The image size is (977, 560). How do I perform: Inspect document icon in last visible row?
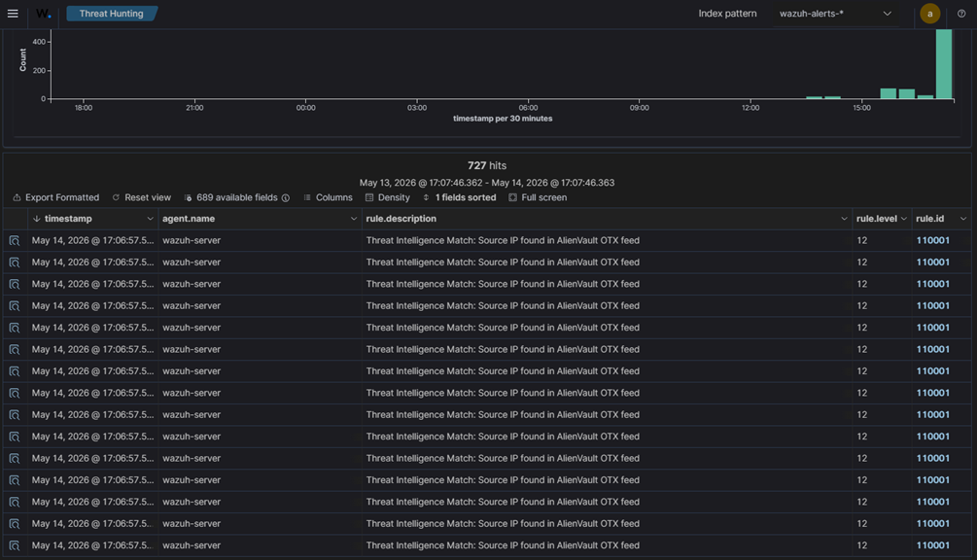click(x=15, y=545)
